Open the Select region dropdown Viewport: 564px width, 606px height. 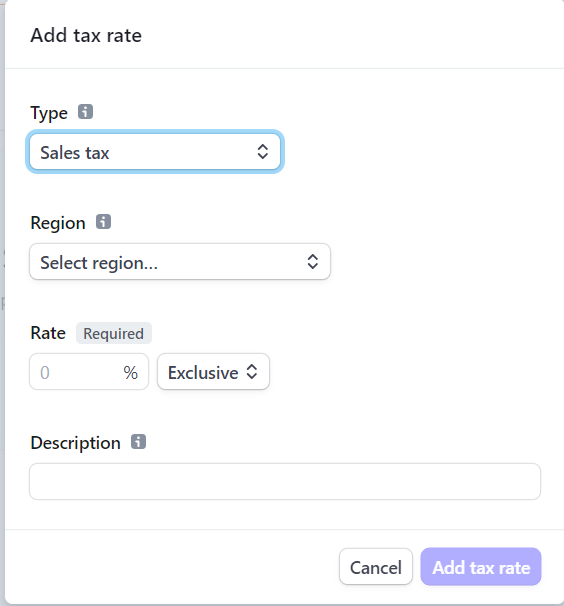point(180,262)
